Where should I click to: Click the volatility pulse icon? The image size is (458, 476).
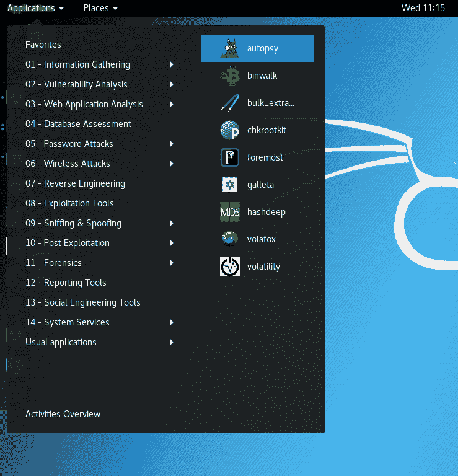click(230, 267)
